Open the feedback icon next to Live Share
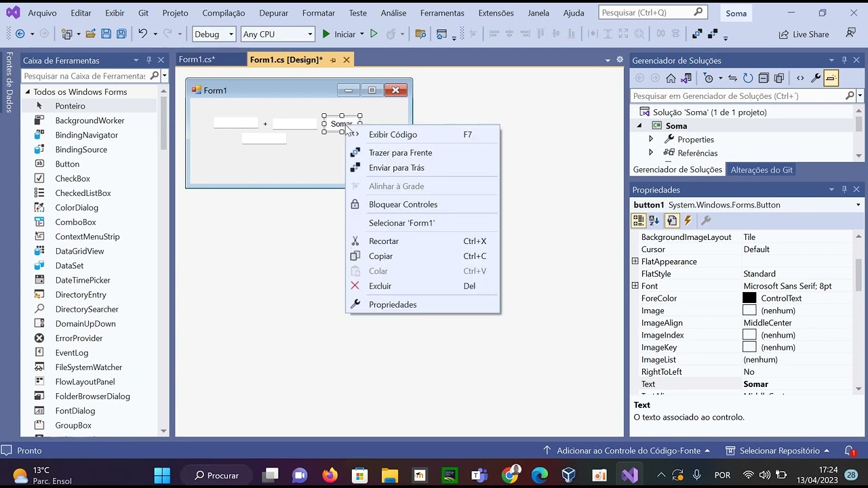868x488 pixels. (x=850, y=34)
